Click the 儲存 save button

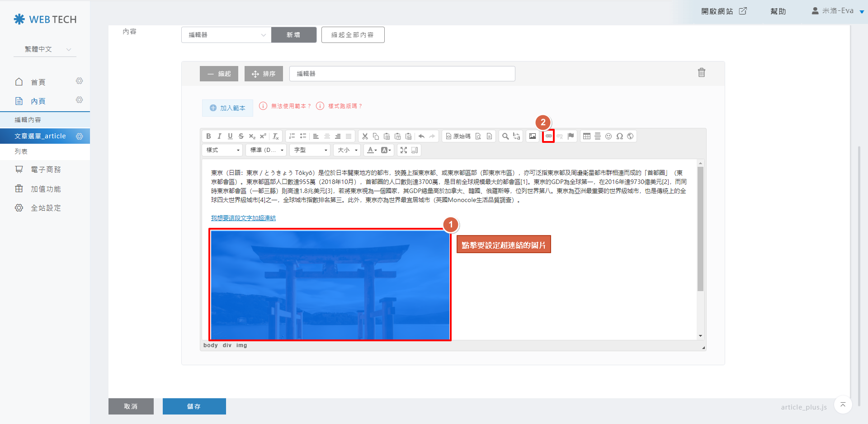(x=194, y=406)
